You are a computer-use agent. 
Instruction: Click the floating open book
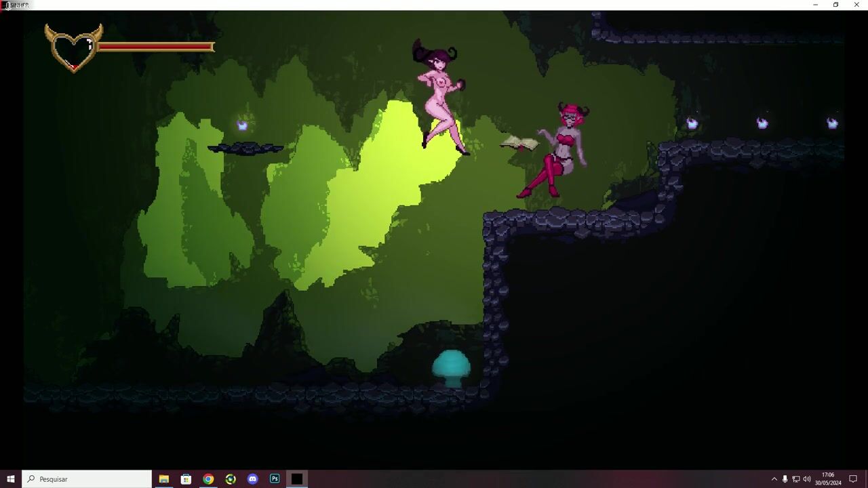(x=519, y=142)
